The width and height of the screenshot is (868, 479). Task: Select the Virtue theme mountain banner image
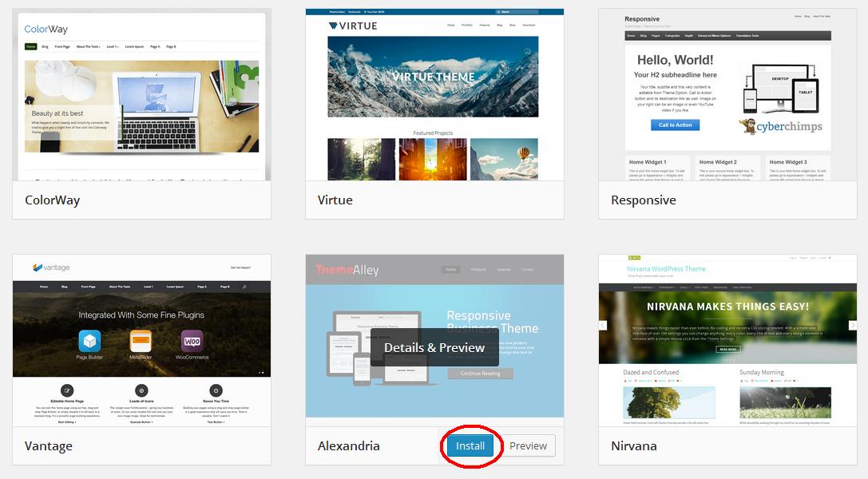(x=434, y=77)
